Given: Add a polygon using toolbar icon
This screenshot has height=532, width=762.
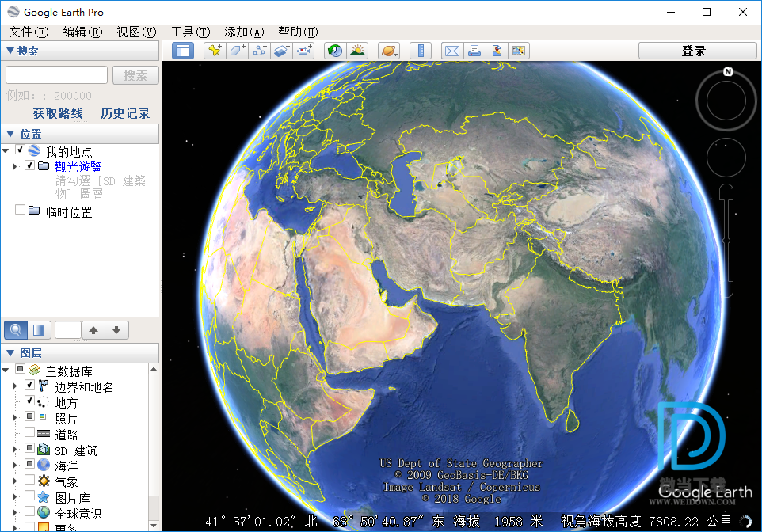Looking at the screenshot, I should pos(237,51).
